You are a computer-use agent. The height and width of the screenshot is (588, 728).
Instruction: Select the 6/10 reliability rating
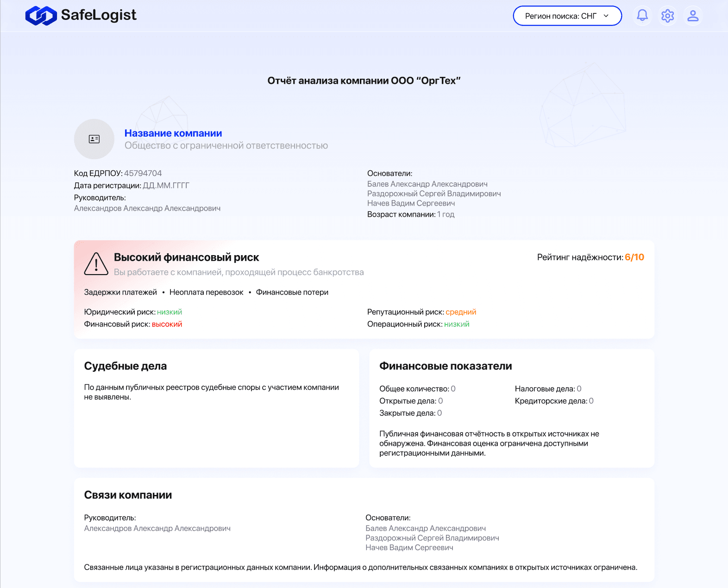634,257
